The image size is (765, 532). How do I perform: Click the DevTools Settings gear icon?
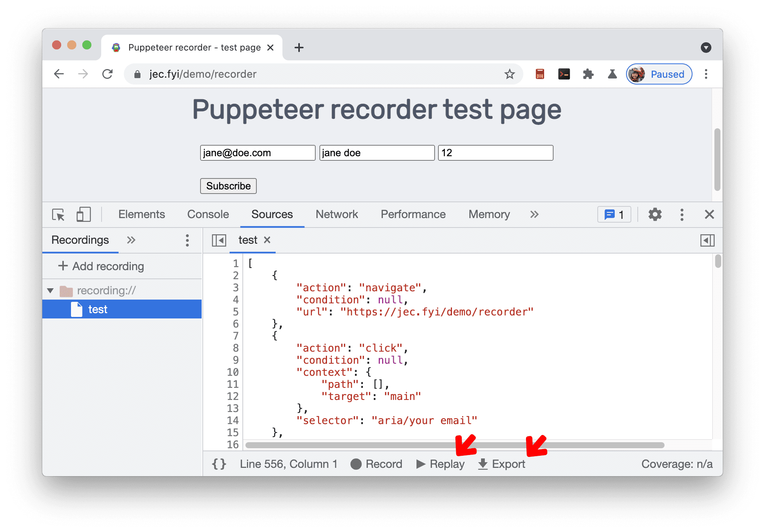pyautogui.click(x=656, y=217)
